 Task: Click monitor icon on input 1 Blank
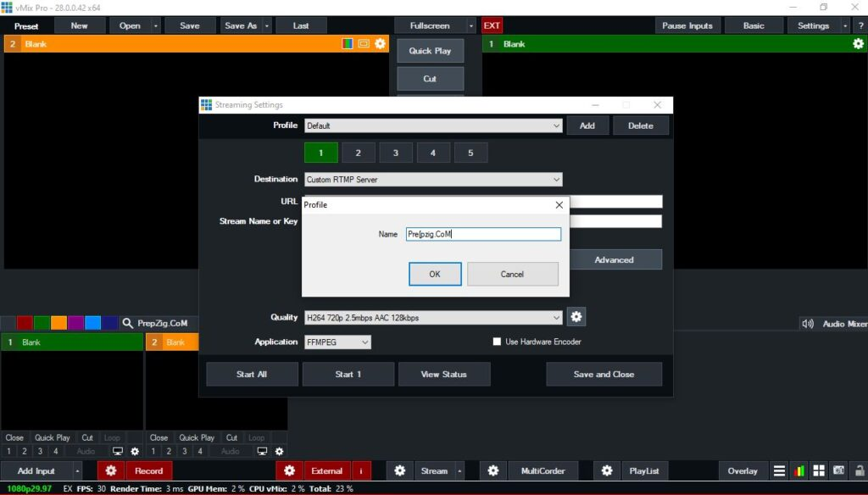pos(117,451)
